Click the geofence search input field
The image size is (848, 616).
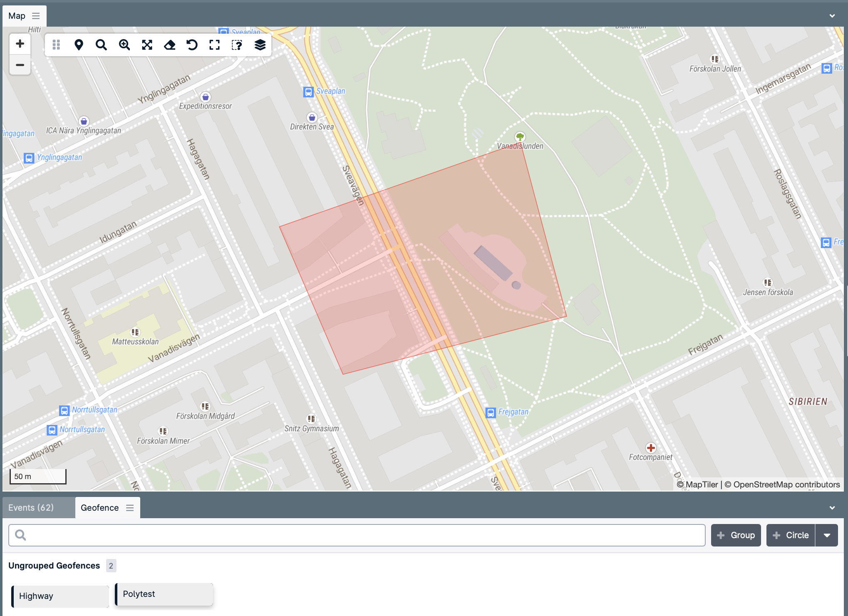[x=357, y=535]
